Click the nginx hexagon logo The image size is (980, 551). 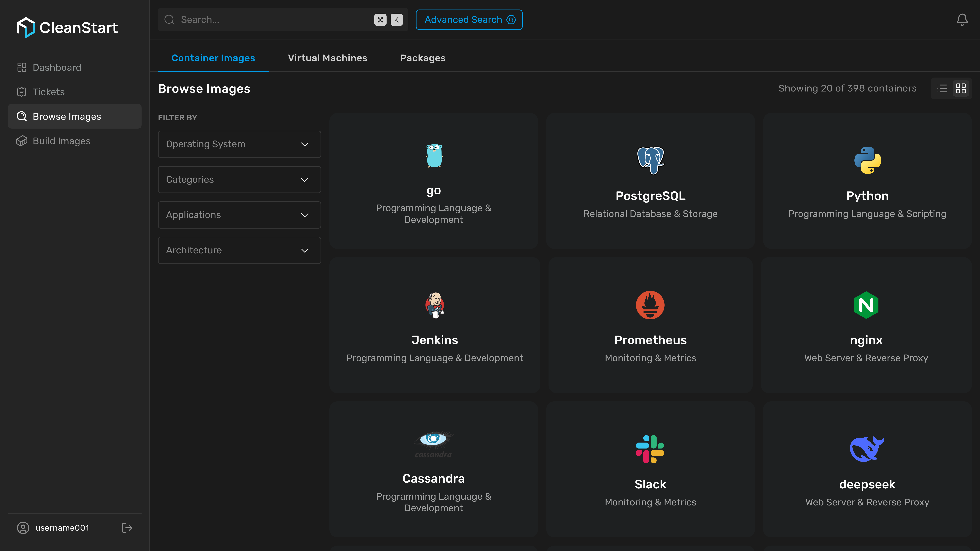click(x=866, y=305)
